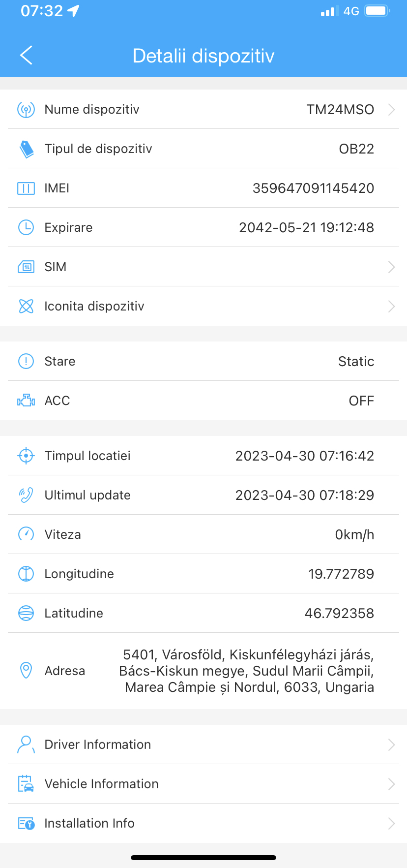Image resolution: width=407 pixels, height=868 pixels.
Task: Tap the map pin icon beside Adresa
Action: click(26, 670)
